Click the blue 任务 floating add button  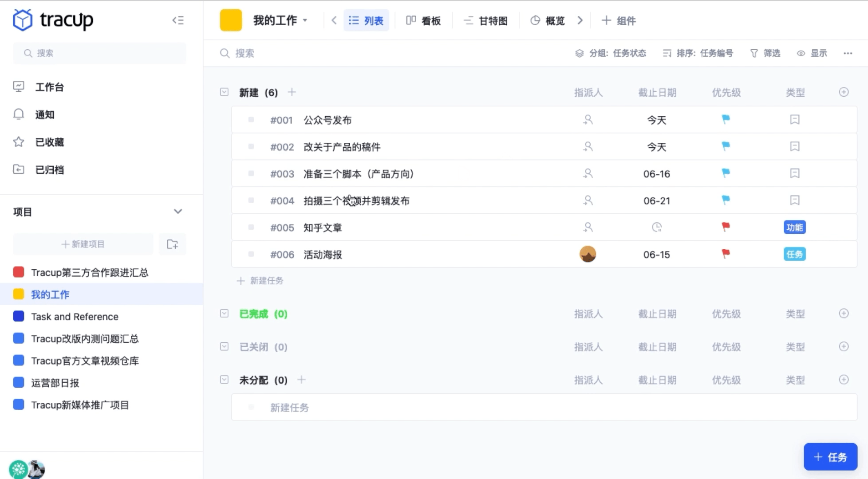[831, 457]
